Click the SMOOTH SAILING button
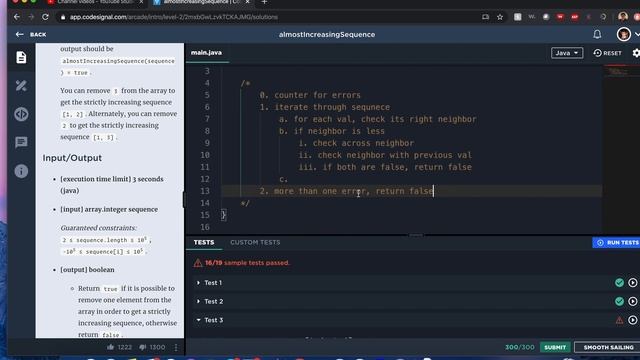 click(608, 347)
